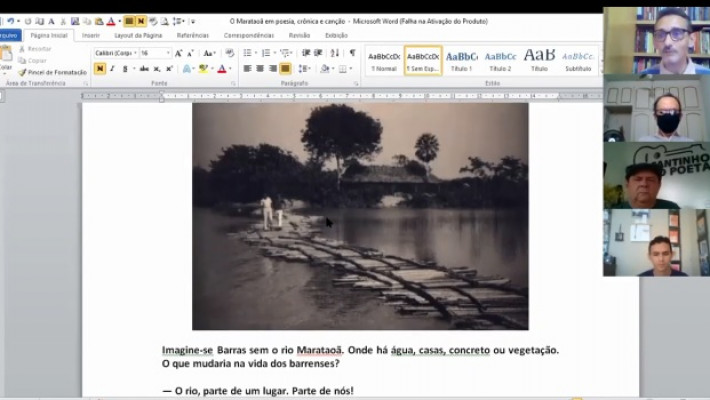This screenshot has width=710, height=400.
Task: Click font color A in Quick Access toolbar
Action: [110, 21]
